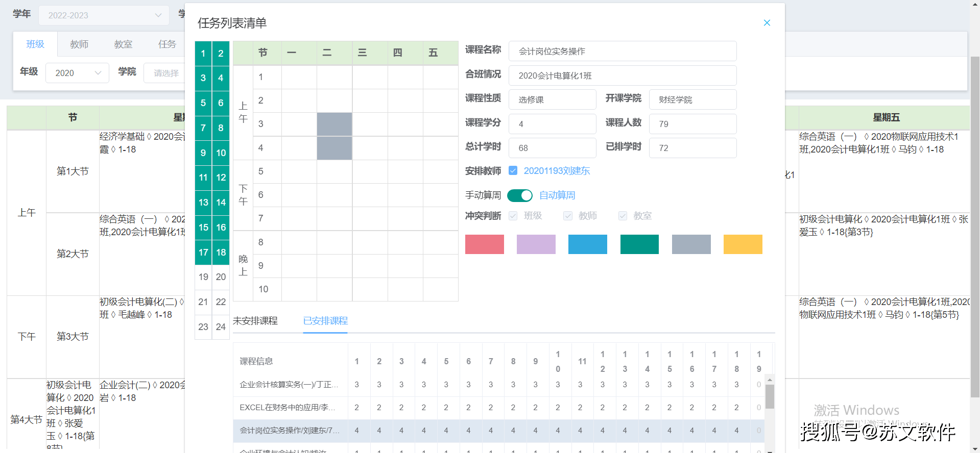Image resolution: width=980 pixels, height=453 pixels.
Task: Select unselected week 22
Action: click(x=221, y=302)
